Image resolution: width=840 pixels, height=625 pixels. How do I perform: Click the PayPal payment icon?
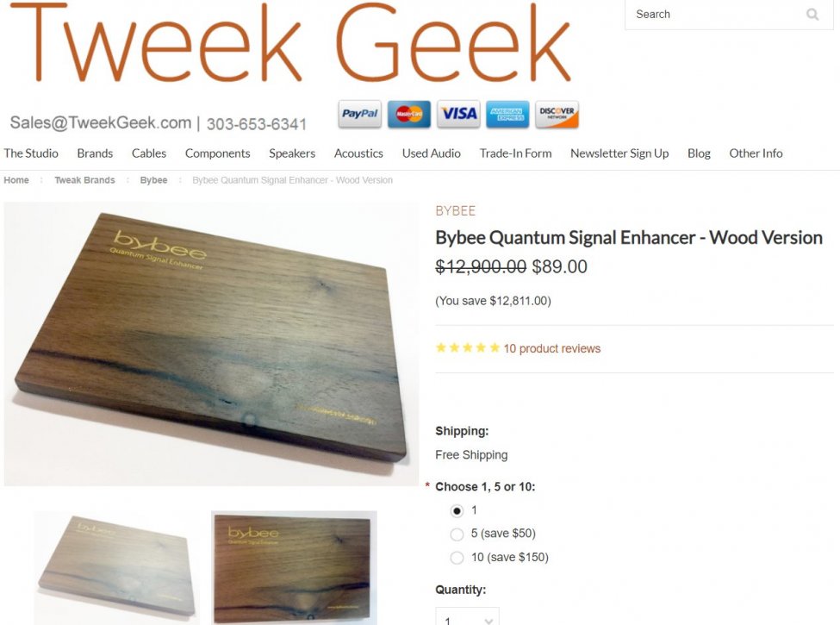(360, 114)
